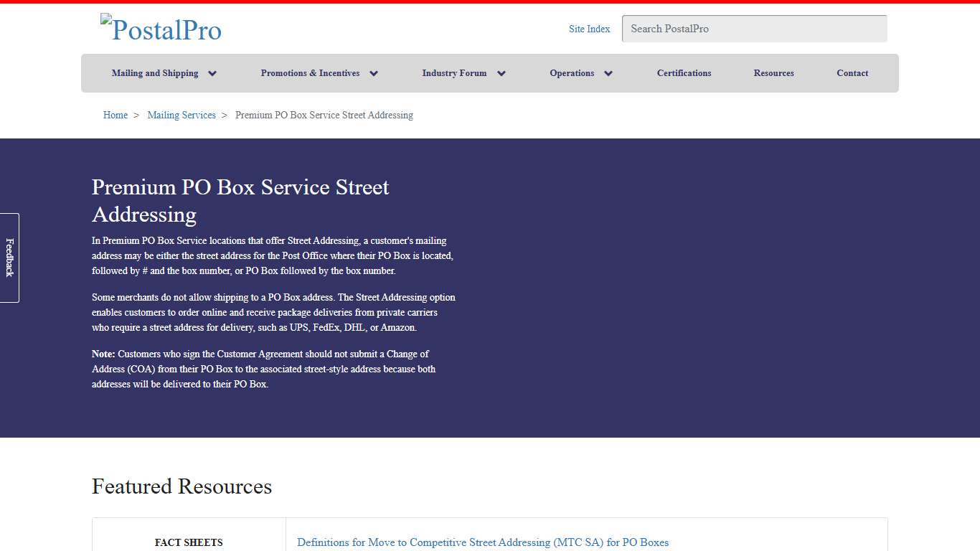The height and width of the screenshot is (551, 980).
Task: Open the MTC SA definitions fact sheet link
Action: tap(482, 542)
